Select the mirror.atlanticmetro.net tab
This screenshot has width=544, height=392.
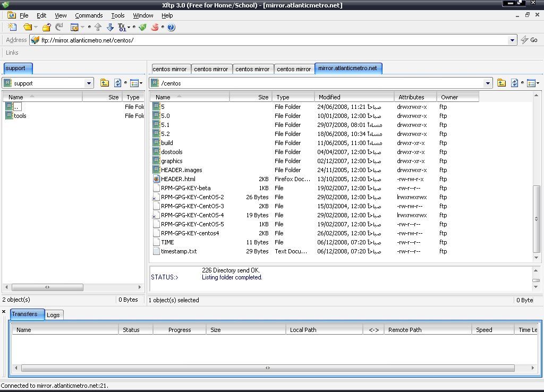(x=348, y=68)
